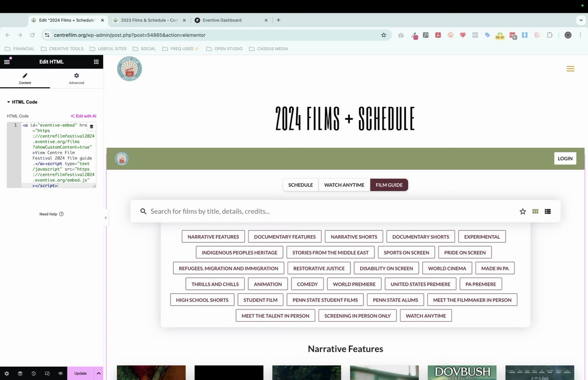Select the PENN STATE ALUMS filter
The height and width of the screenshot is (380, 588).
pos(396,300)
